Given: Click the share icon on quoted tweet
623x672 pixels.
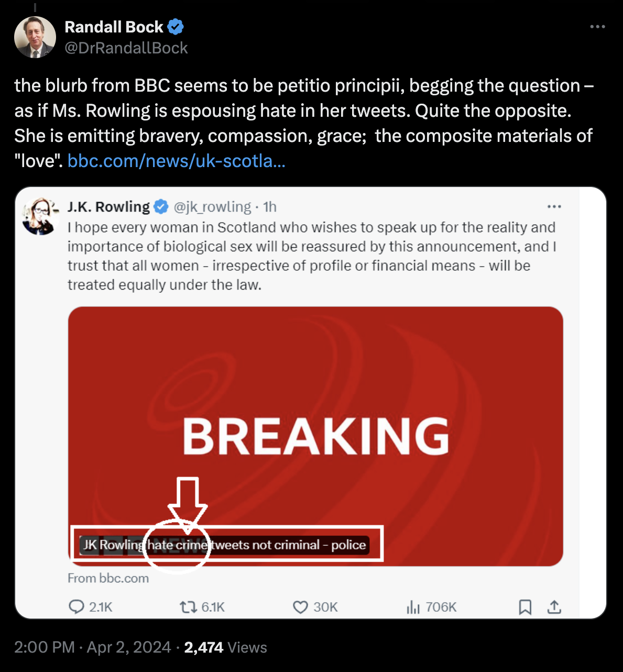Looking at the screenshot, I should (x=554, y=607).
